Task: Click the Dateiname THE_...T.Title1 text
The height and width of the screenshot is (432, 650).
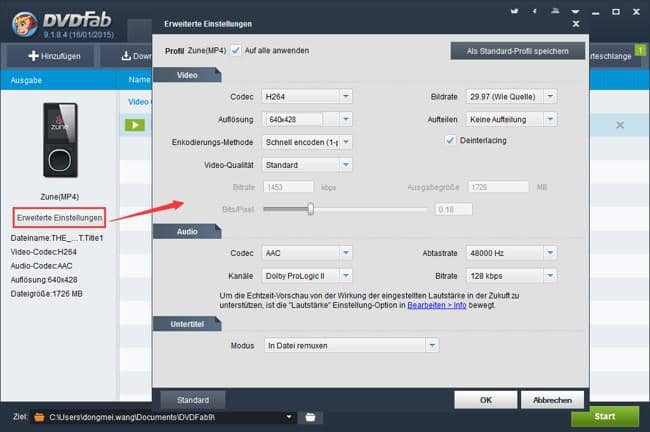Action: coord(57,238)
